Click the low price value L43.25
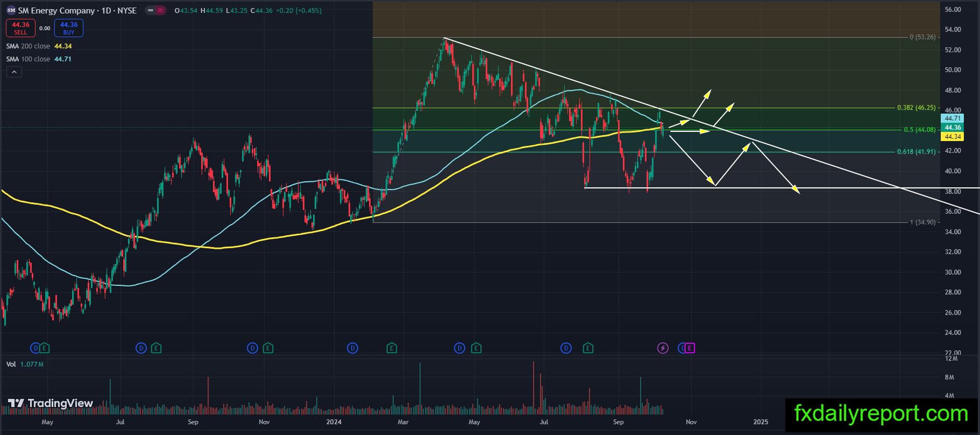The width and height of the screenshot is (980, 435). click(237, 11)
